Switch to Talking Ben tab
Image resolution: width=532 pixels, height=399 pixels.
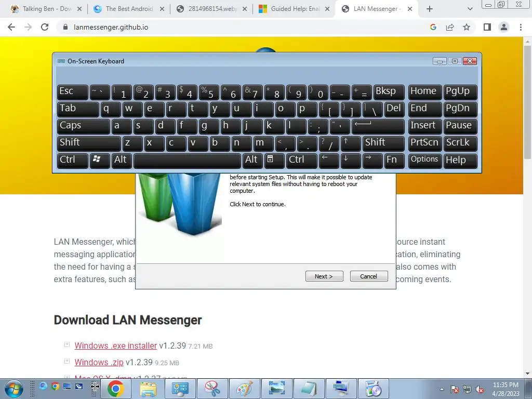pos(46,9)
